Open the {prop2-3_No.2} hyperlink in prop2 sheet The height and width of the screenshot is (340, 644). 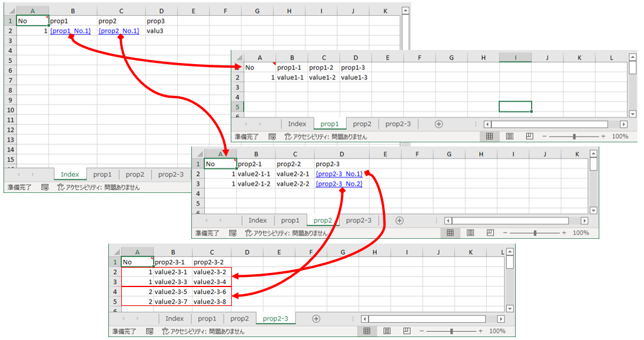[x=340, y=183]
